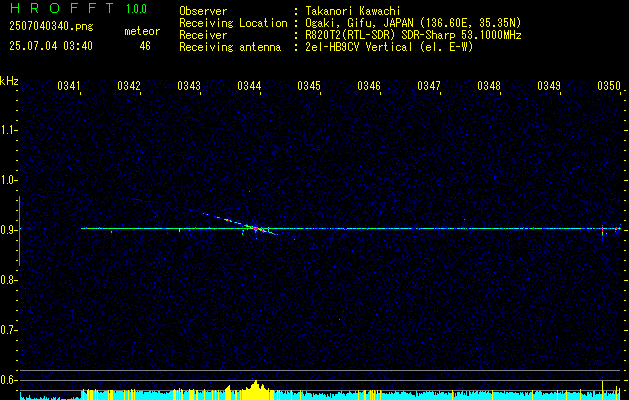The width and height of the screenshot is (629, 400).
Task: Click the Receiving antenna label
Action: (x=230, y=47)
